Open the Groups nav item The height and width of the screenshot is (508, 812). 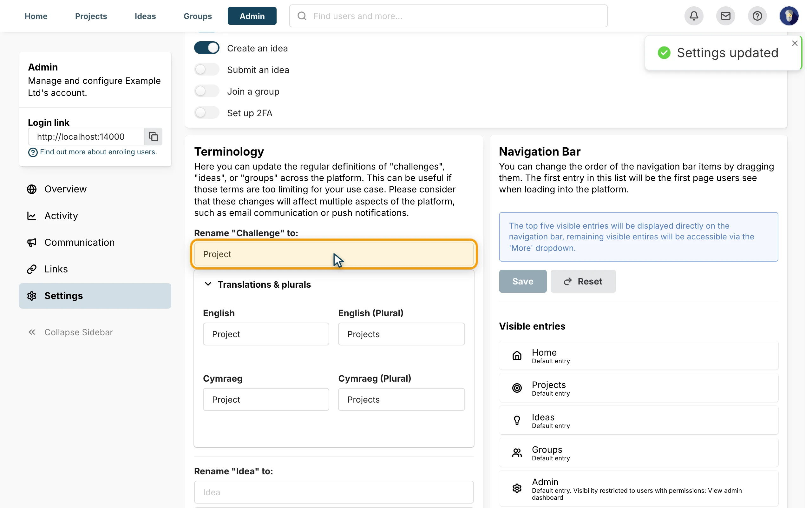point(198,16)
